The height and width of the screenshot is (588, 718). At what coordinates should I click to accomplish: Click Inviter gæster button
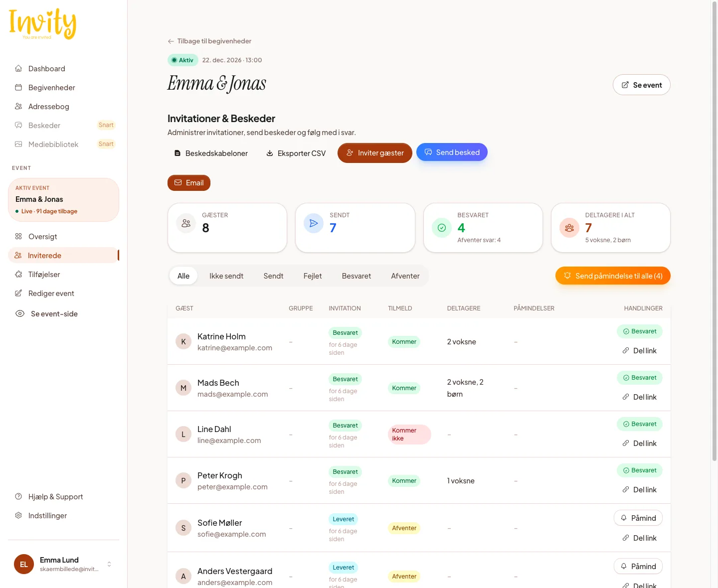pos(375,153)
